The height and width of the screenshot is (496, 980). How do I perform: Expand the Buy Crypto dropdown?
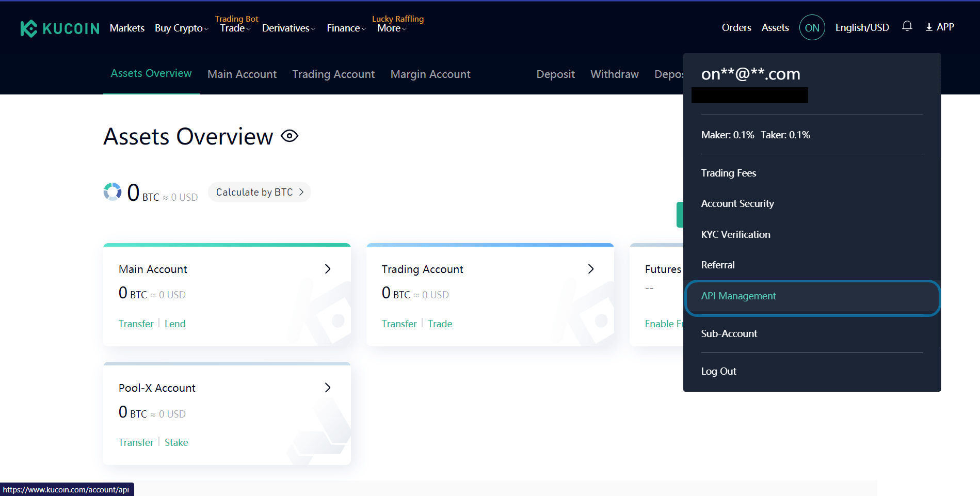(181, 28)
